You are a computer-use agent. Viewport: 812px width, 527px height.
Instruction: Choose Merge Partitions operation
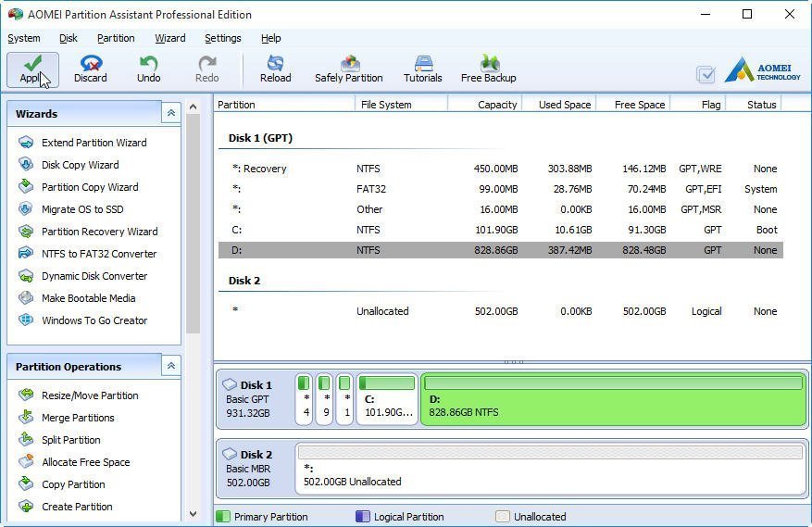(x=67, y=418)
